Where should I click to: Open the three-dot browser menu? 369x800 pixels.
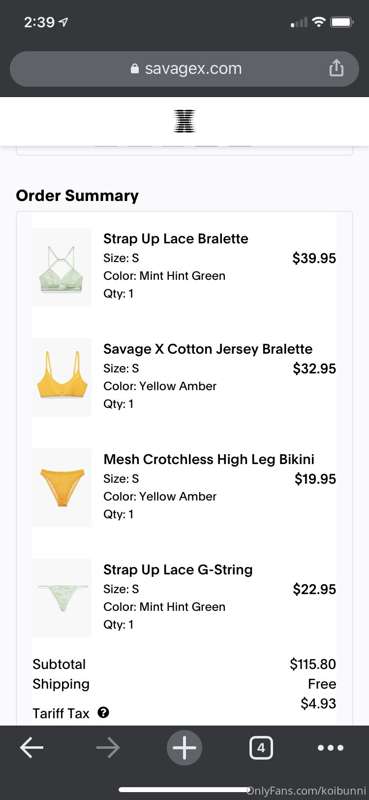tap(330, 748)
